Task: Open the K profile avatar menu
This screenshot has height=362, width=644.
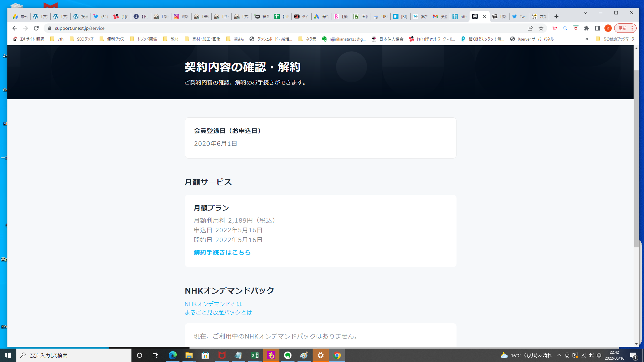Action: (608, 28)
